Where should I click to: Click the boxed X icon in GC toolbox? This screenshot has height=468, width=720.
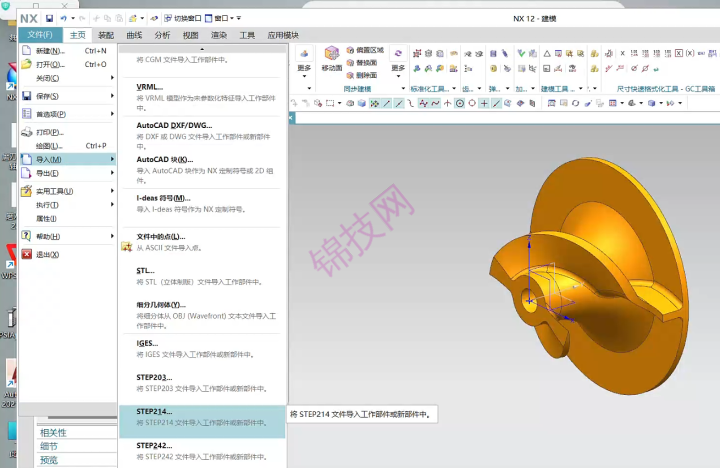679,53
